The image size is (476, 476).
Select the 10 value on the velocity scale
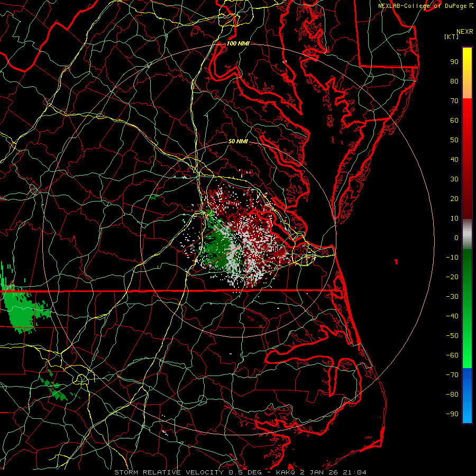pos(454,218)
